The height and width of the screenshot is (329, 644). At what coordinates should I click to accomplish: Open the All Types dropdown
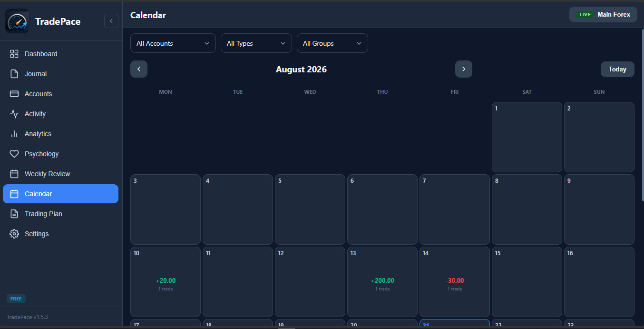point(256,43)
